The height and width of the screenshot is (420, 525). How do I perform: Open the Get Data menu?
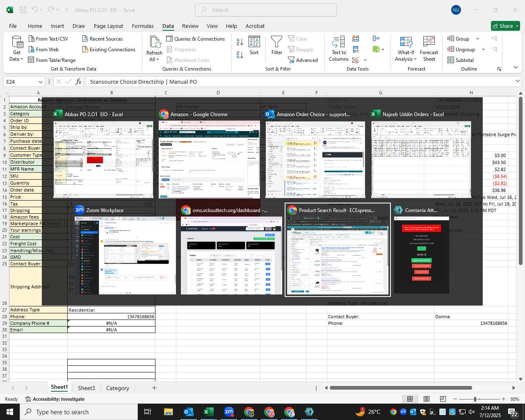click(17, 49)
